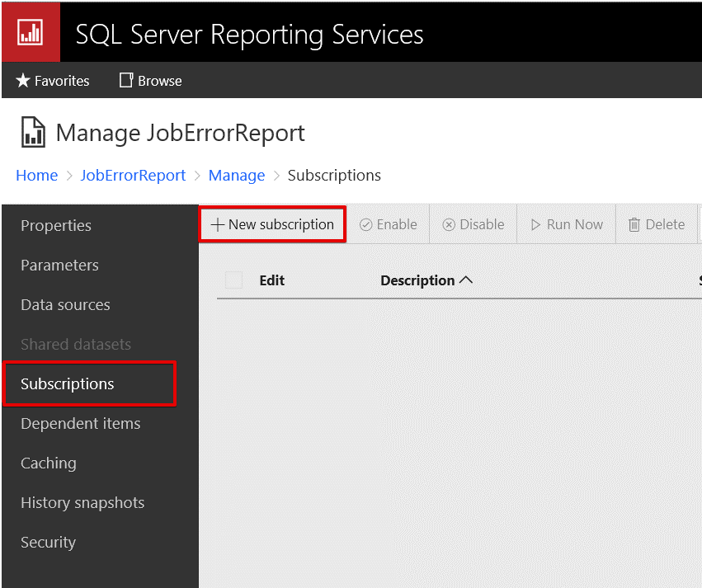Click the Run Now play icon
The height and width of the screenshot is (588, 702).
[x=536, y=224]
